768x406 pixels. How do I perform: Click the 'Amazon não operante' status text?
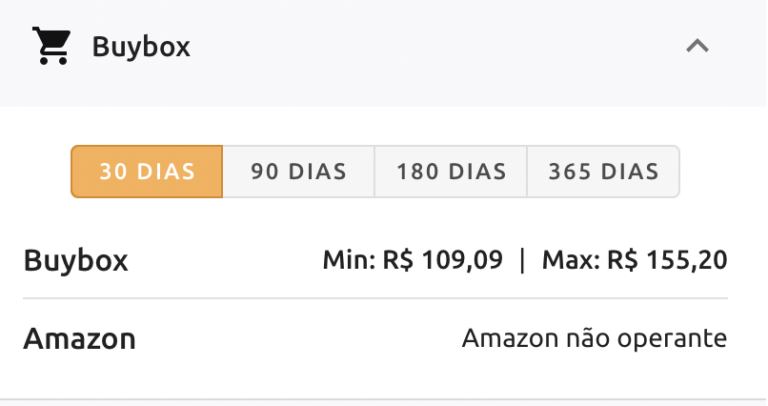click(x=594, y=339)
